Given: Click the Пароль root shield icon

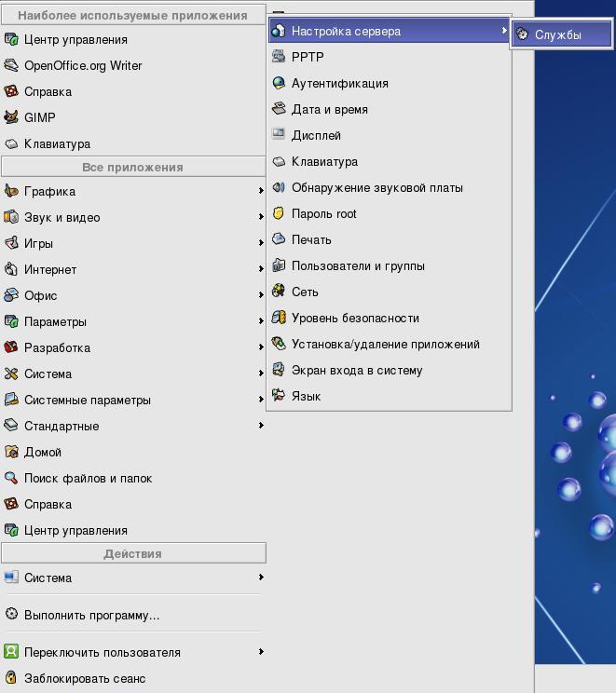Looking at the screenshot, I should click(x=279, y=213).
